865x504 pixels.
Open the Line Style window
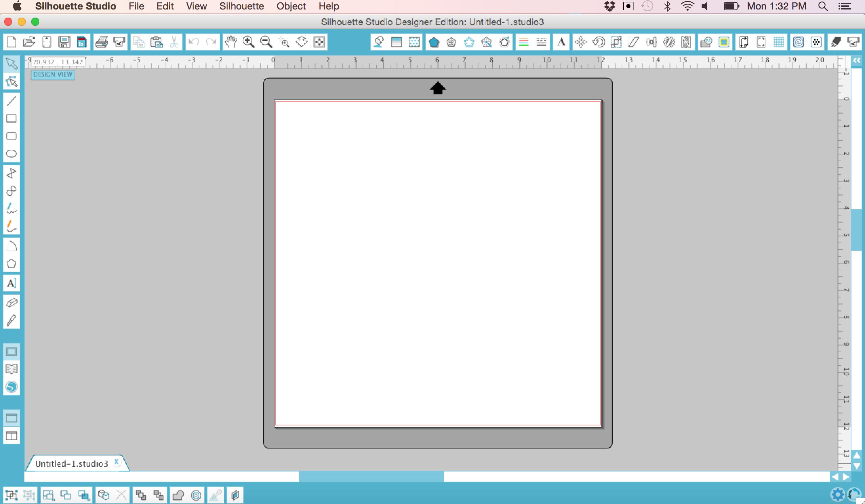click(541, 42)
